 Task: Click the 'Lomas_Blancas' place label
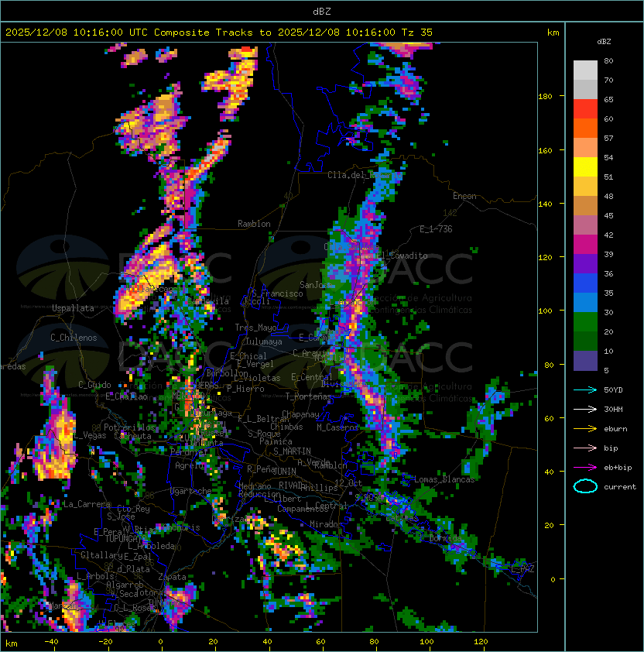tap(444, 479)
